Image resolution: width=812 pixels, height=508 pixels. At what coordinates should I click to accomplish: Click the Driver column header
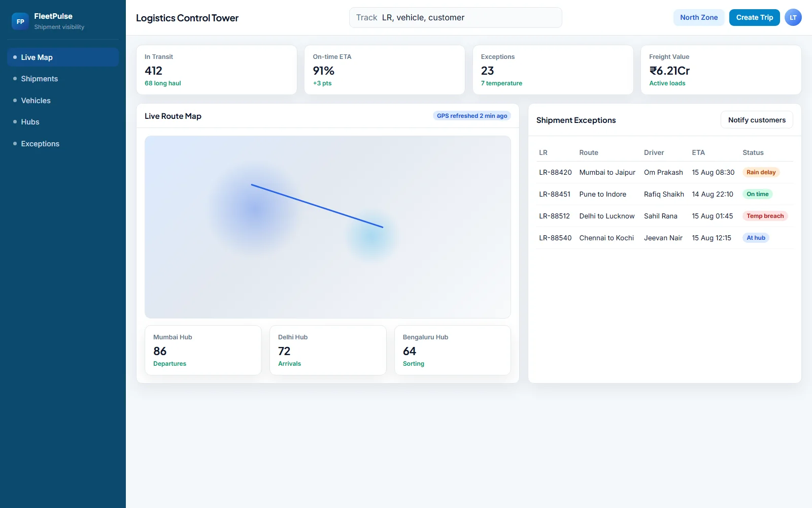[x=654, y=152]
